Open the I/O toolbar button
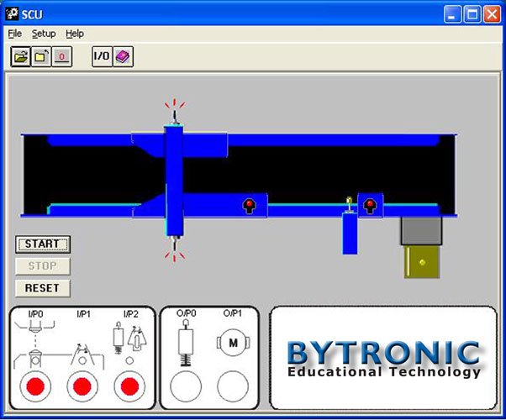This screenshot has height=420, width=506. 102,56
